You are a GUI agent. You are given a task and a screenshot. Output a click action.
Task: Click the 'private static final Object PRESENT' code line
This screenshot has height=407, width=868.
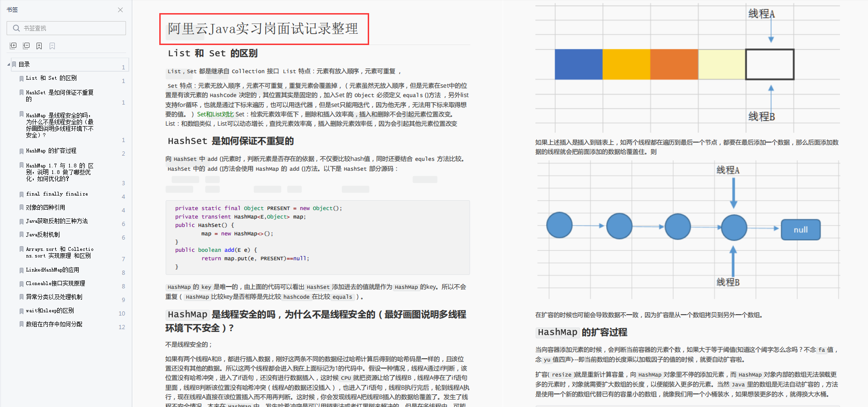click(259, 208)
